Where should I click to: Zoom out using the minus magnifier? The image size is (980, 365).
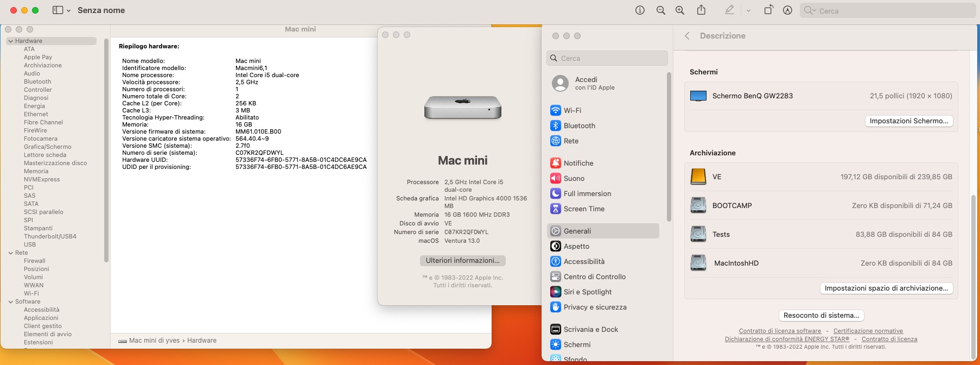(660, 10)
